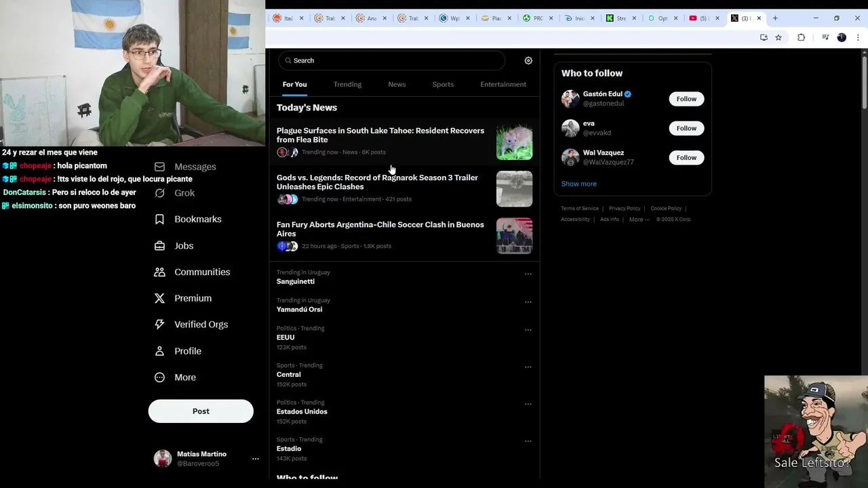Open Cookie Policy link

click(x=666, y=208)
